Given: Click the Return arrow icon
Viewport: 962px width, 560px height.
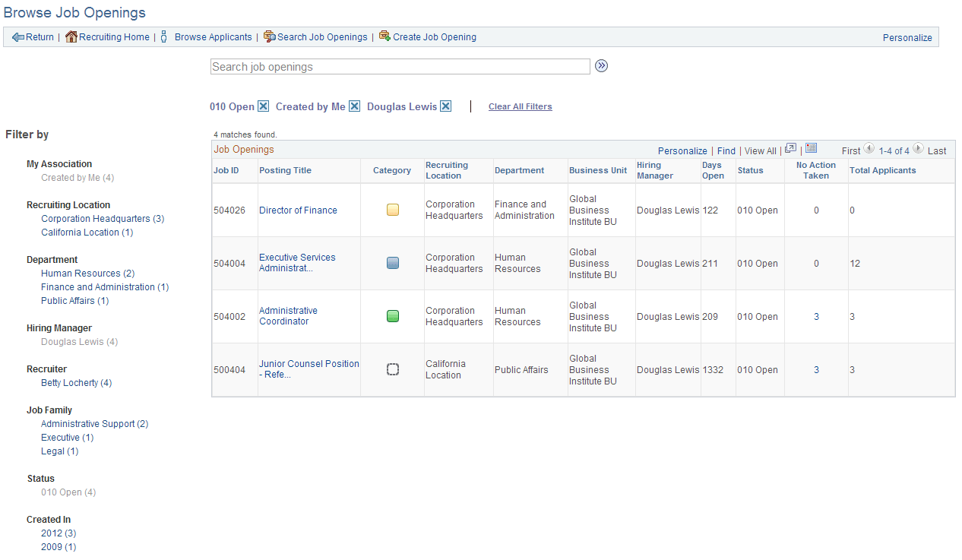Looking at the screenshot, I should tap(17, 36).
